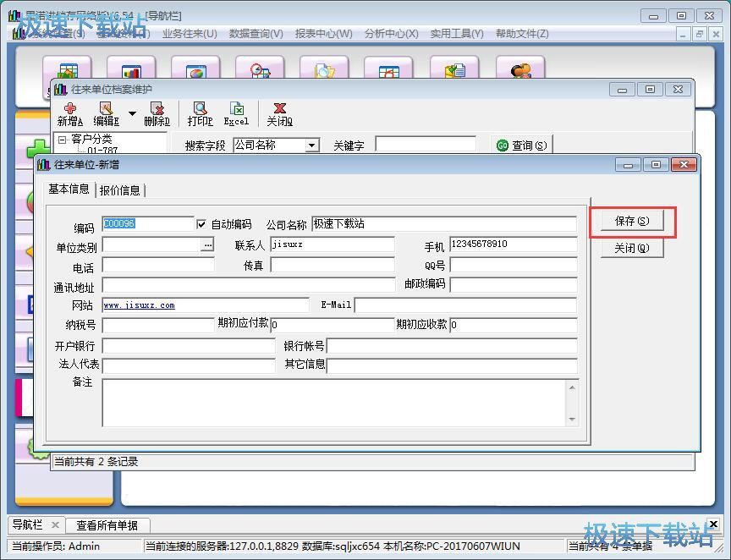Click the 联系人 field with jisuxz
This screenshot has height=560, width=731.
click(333, 244)
